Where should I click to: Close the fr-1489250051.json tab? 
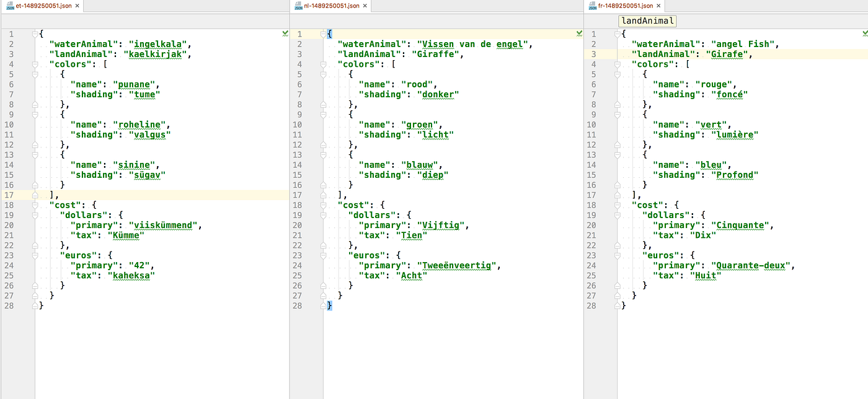(659, 6)
